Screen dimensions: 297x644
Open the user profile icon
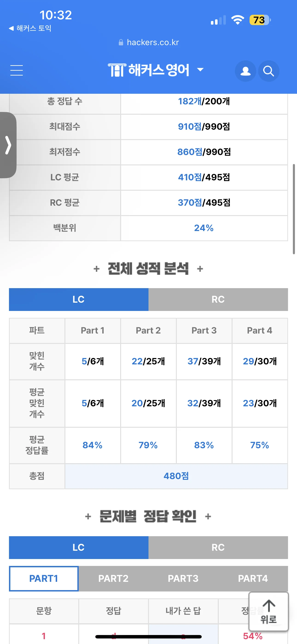coord(245,71)
